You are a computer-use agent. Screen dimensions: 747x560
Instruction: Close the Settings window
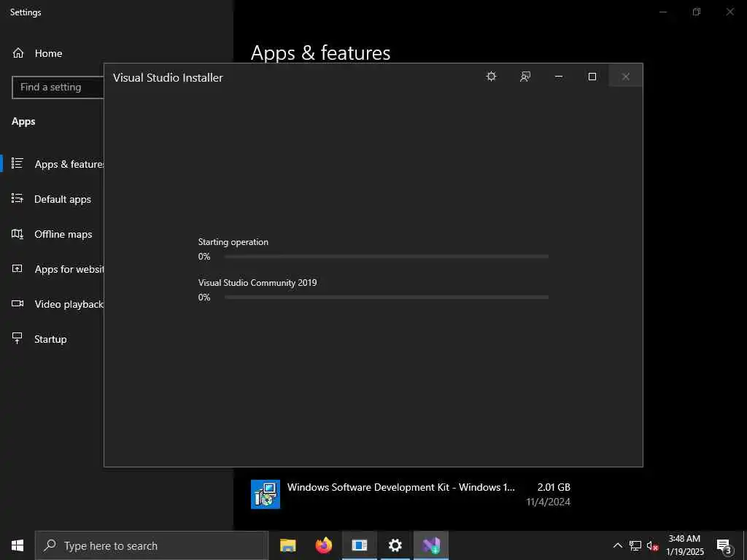tap(729, 12)
